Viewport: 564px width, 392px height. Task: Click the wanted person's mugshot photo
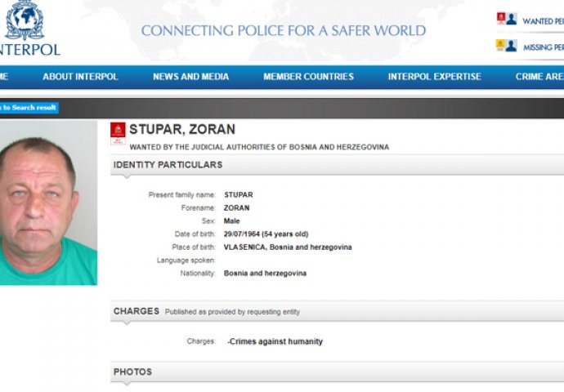pyautogui.click(x=45, y=203)
